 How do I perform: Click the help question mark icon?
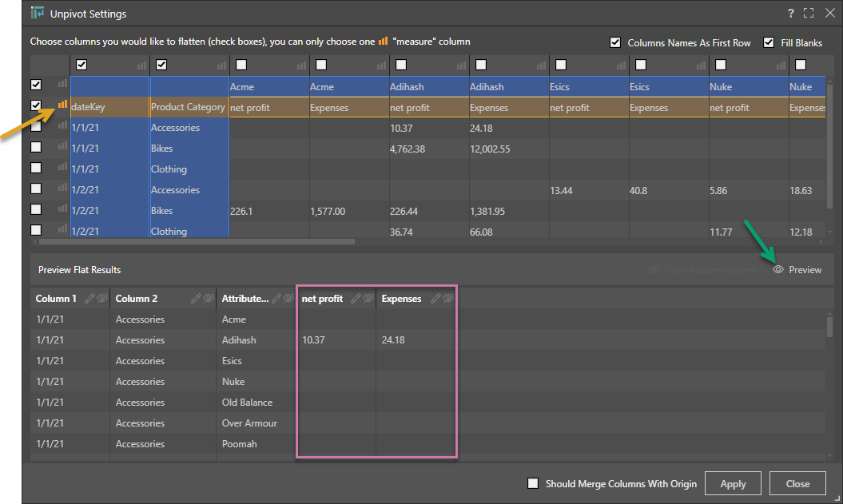(x=790, y=13)
